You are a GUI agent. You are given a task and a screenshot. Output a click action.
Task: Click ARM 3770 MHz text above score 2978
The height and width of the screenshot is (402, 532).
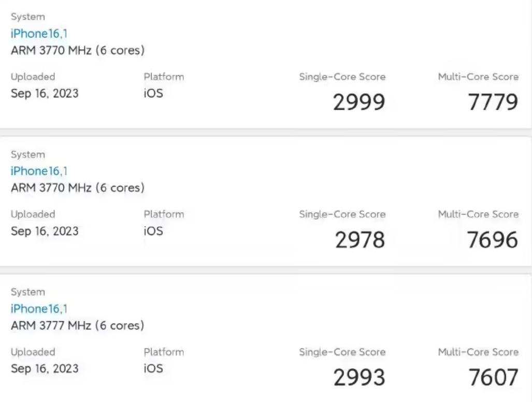click(x=51, y=188)
